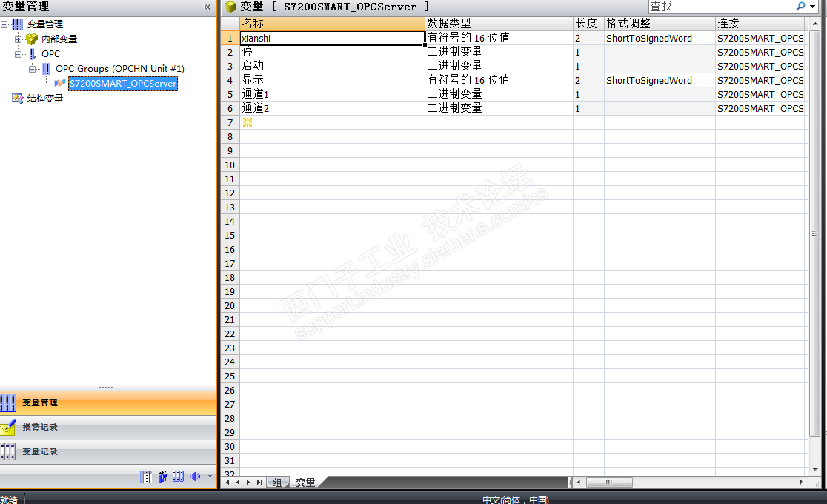Collapse the navigation panel with double chevron
This screenshot has width=827, height=504.
(207, 7)
